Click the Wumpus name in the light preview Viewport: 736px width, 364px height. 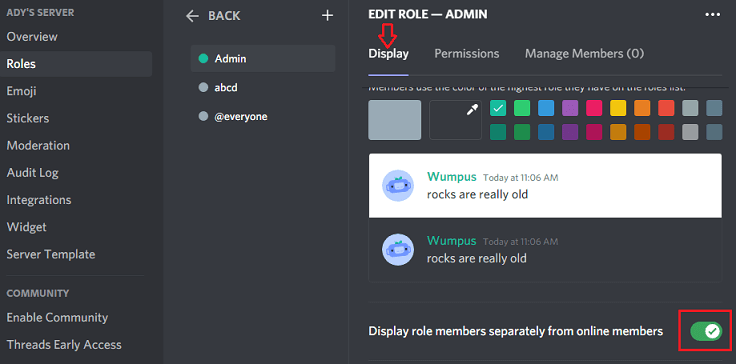tap(452, 177)
